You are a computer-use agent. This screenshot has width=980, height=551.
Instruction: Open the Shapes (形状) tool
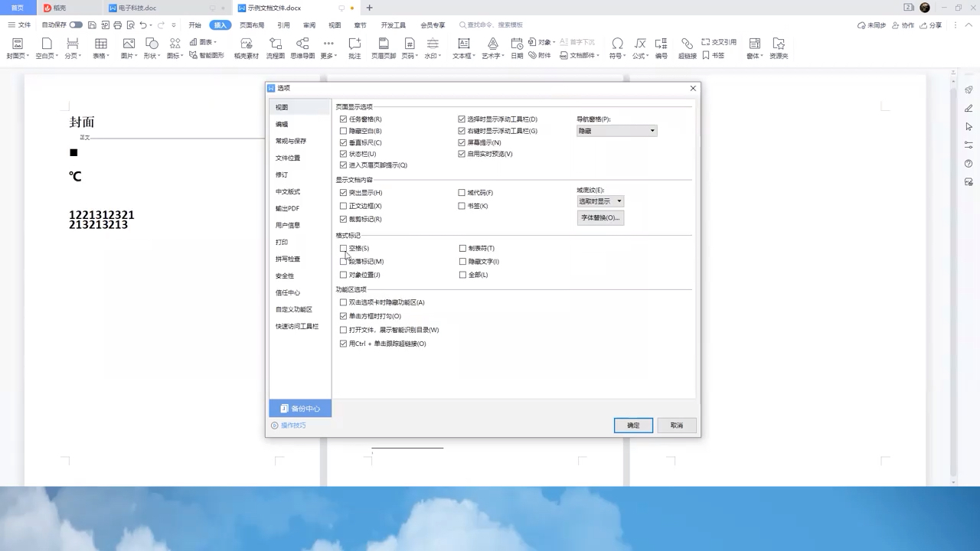(152, 48)
